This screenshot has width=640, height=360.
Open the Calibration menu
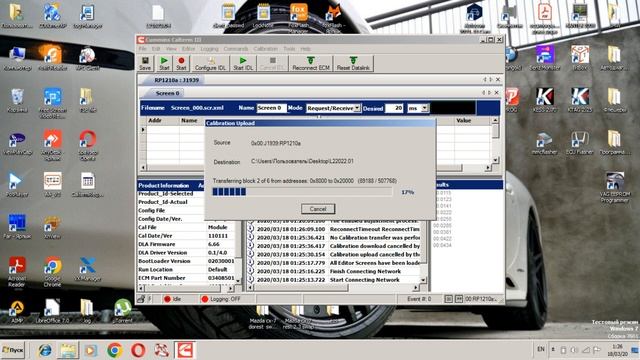click(265, 49)
